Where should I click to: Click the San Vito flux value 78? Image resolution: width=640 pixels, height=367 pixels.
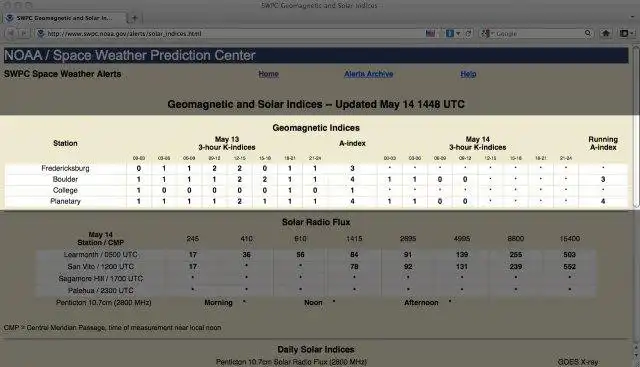tap(354, 267)
